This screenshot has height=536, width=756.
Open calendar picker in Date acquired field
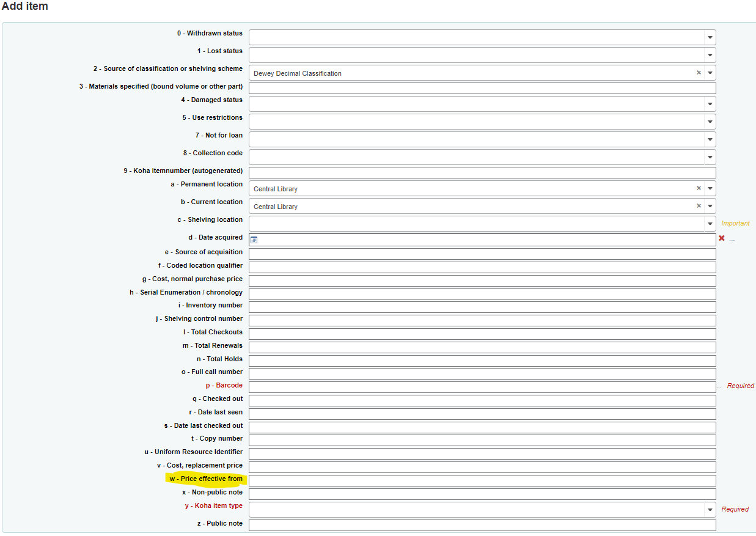point(254,240)
